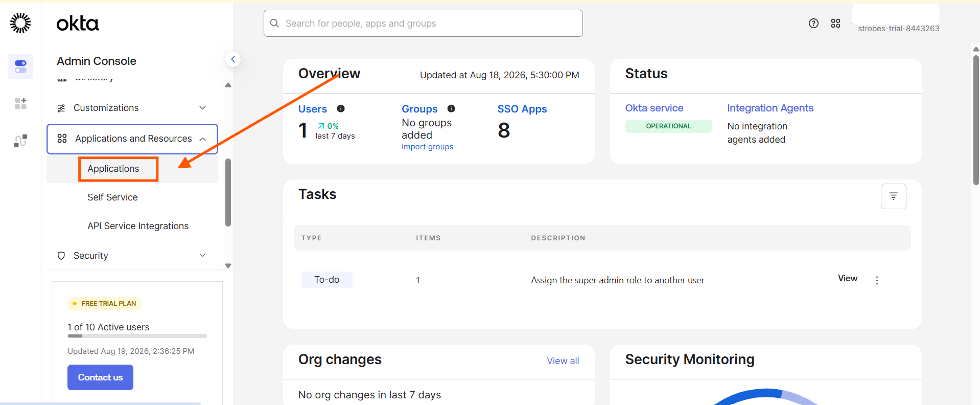Expand the Security menu chevron

click(203, 255)
